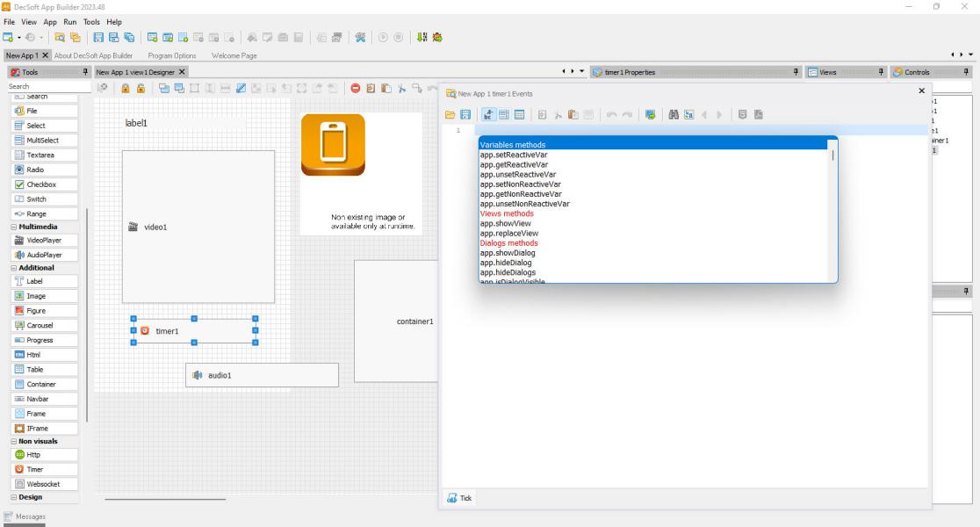980x527 pixels.
Task: Pick the VideoPlayer control from Multimedia
Action: pos(44,240)
